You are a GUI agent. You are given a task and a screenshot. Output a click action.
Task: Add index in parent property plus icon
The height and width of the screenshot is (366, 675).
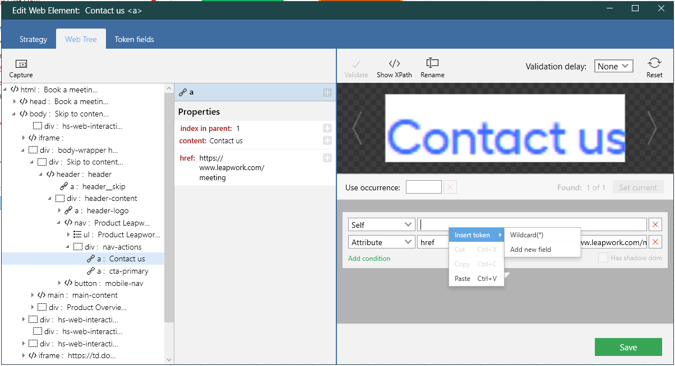tap(327, 128)
